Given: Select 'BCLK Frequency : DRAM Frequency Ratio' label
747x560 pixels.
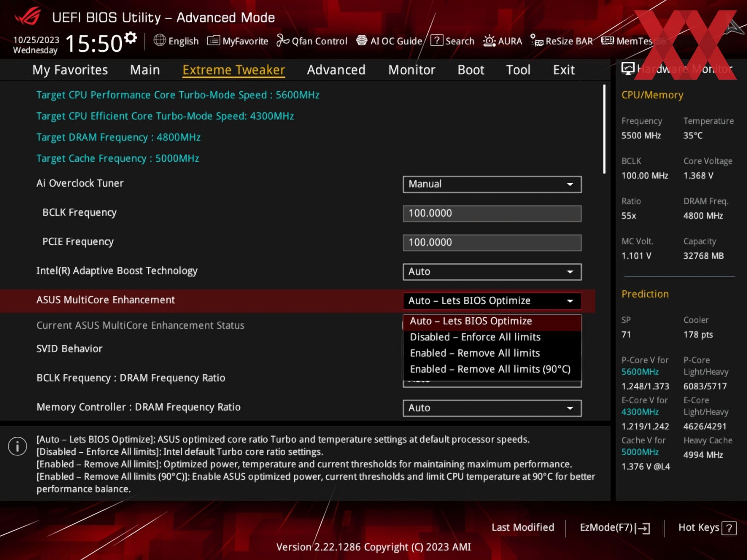Looking at the screenshot, I should [x=131, y=378].
